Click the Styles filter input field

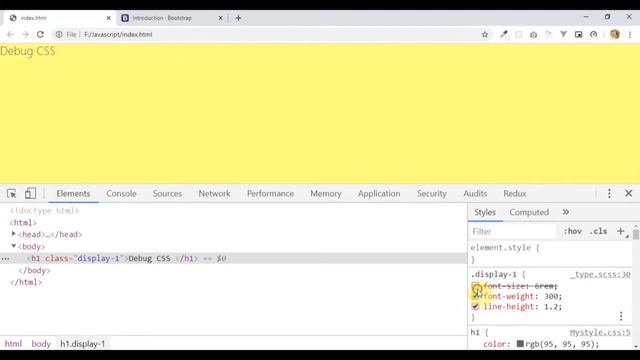[513, 231]
